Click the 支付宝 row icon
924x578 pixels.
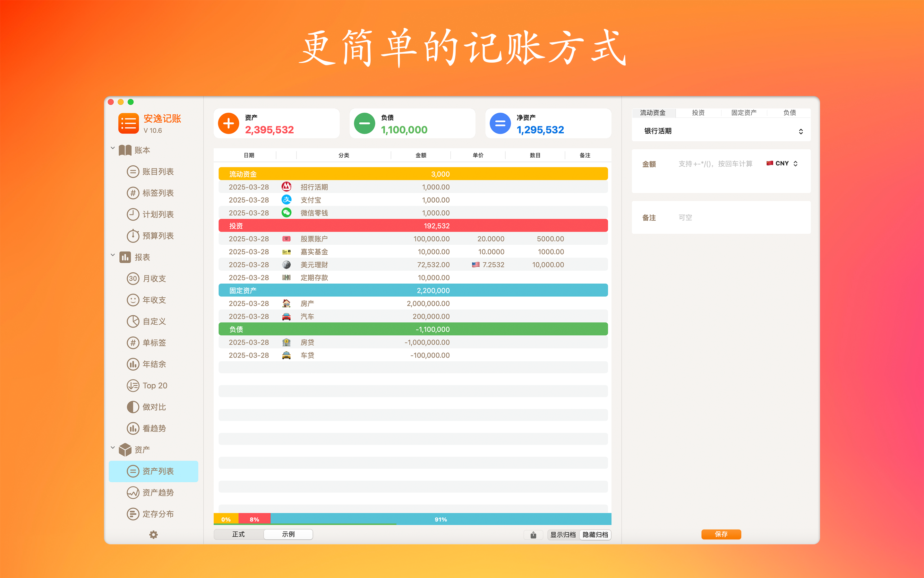pyautogui.click(x=287, y=200)
